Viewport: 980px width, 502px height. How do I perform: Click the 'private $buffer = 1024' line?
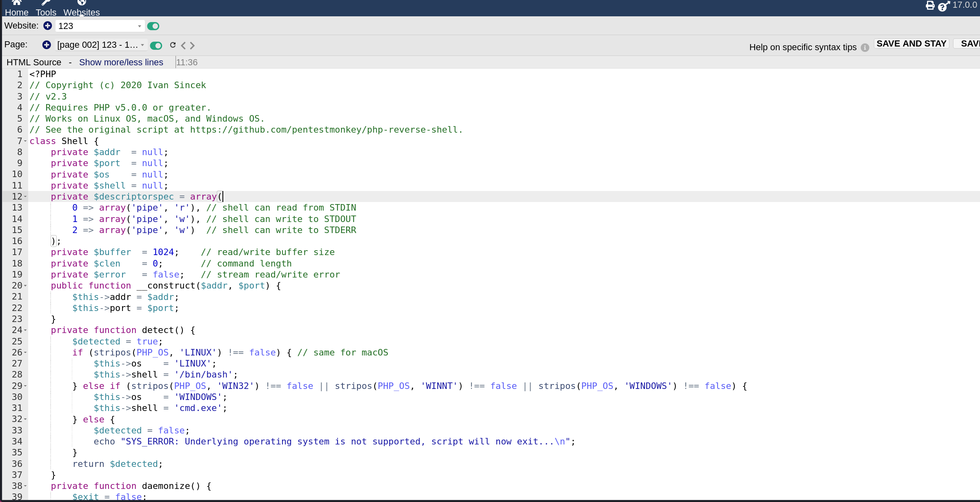(x=115, y=252)
